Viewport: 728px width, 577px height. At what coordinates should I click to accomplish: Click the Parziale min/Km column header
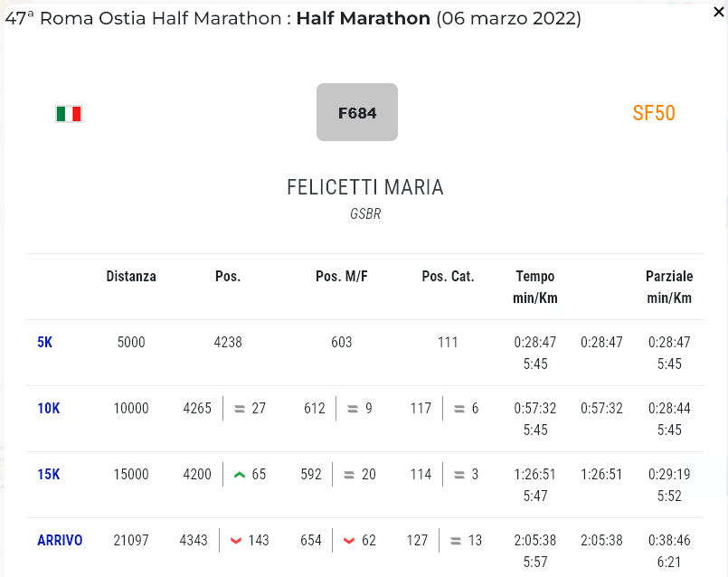(x=669, y=287)
